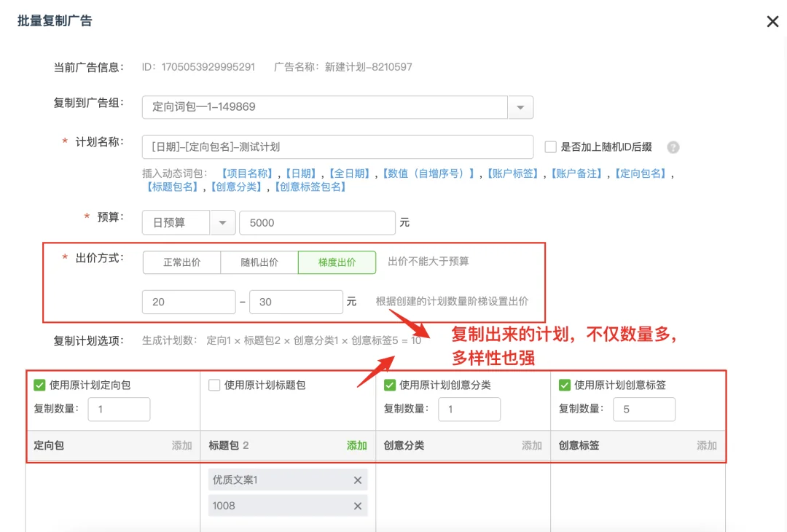Click the ad ID text 1705053929995291
Screen dimensions: 787x532
(208, 67)
